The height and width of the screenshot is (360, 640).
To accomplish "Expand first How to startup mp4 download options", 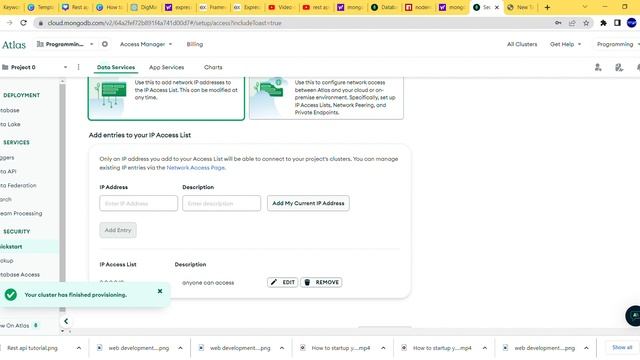I will 383,348.
